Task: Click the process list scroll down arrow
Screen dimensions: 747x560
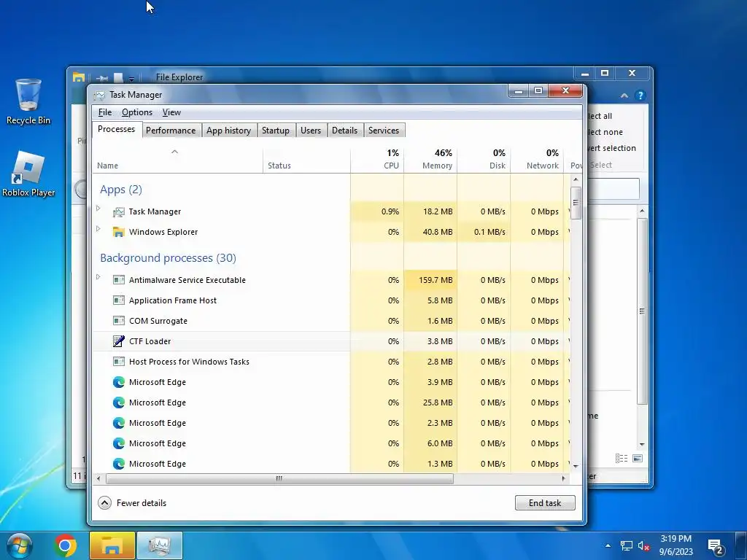Action: (x=576, y=466)
